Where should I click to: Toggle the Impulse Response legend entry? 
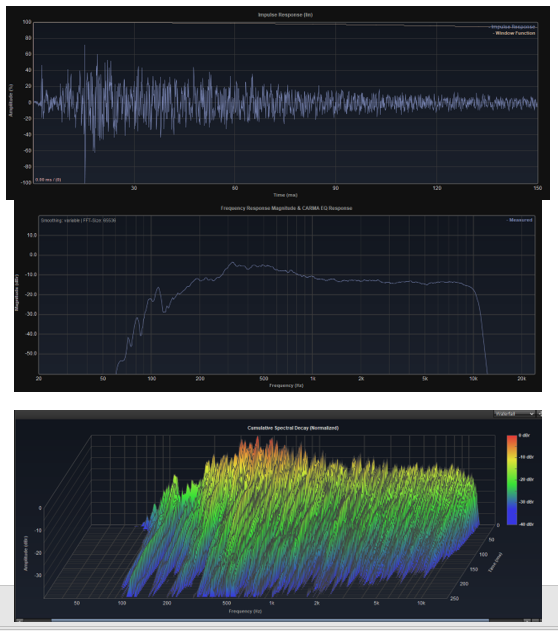point(512,27)
